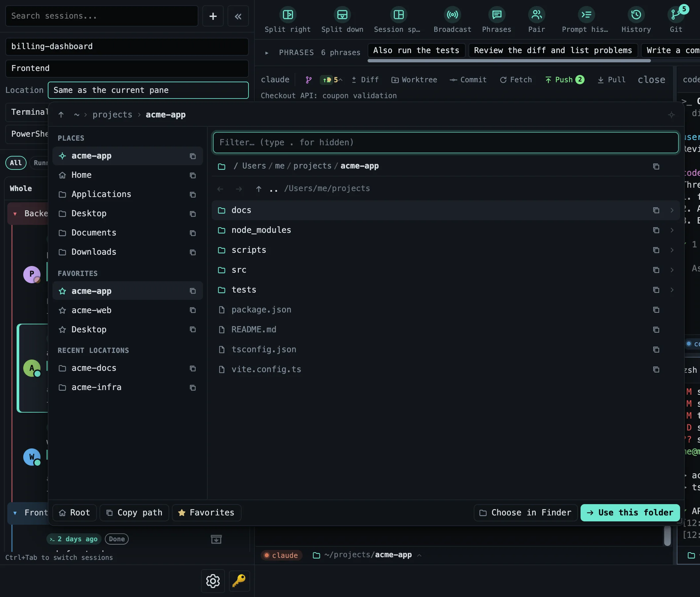Click the key icon button
Screen dimensions: 700x597
point(239,581)
